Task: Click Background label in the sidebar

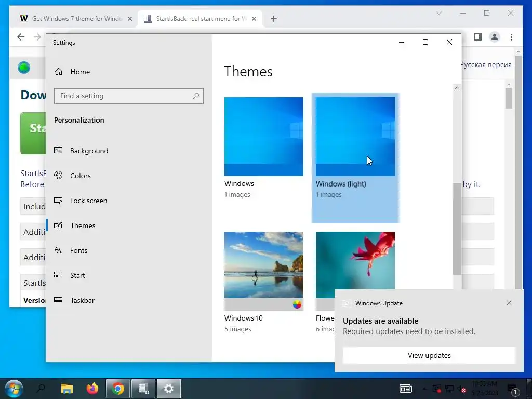Action: coord(89,151)
